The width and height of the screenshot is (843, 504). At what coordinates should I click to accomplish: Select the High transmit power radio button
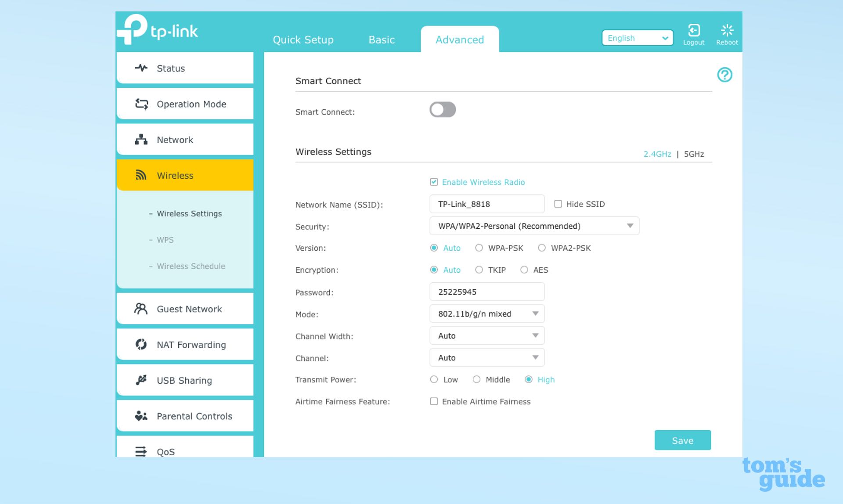pyautogui.click(x=527, y=379)
